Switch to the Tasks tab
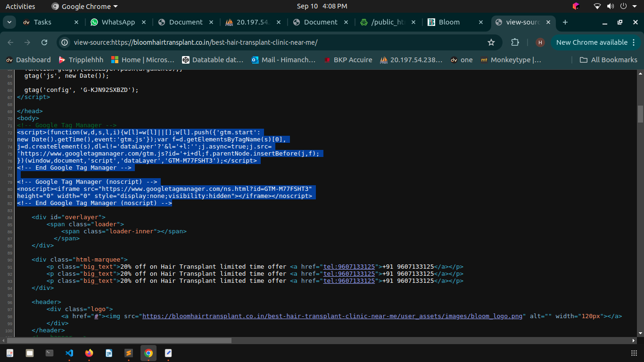This screenshot has height=362, width=644. (51, 22)
